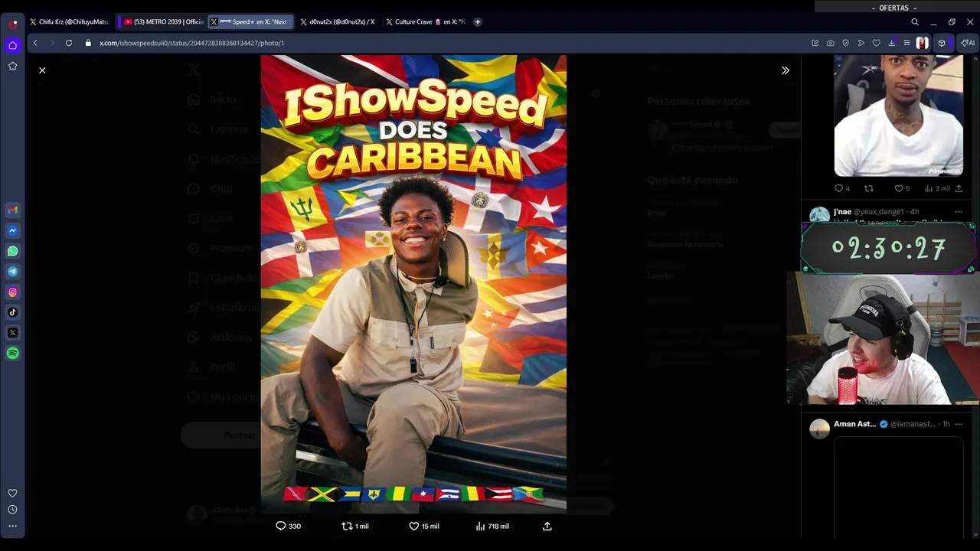Repost the post showing 1 mil
The image size is (980, 551).
tap(355, 526)
